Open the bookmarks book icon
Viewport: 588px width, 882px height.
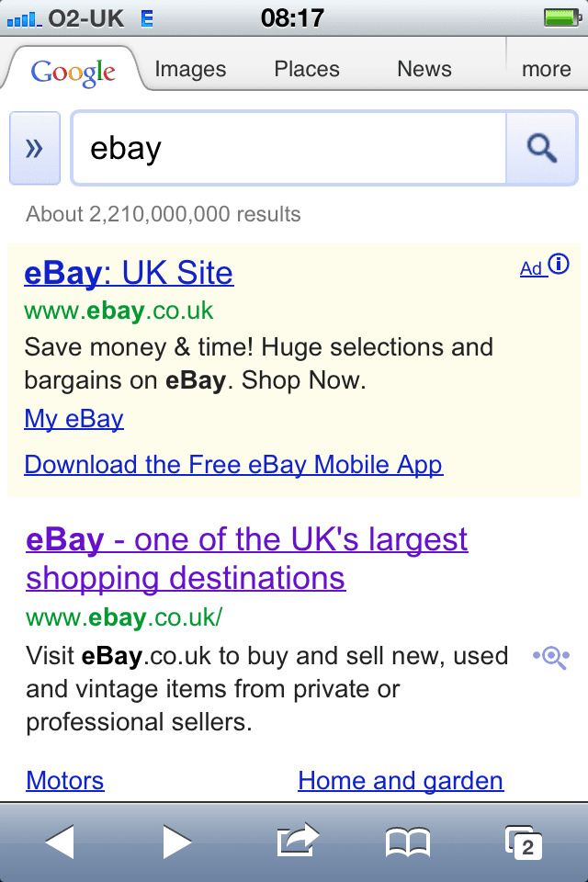click(408, 842)
